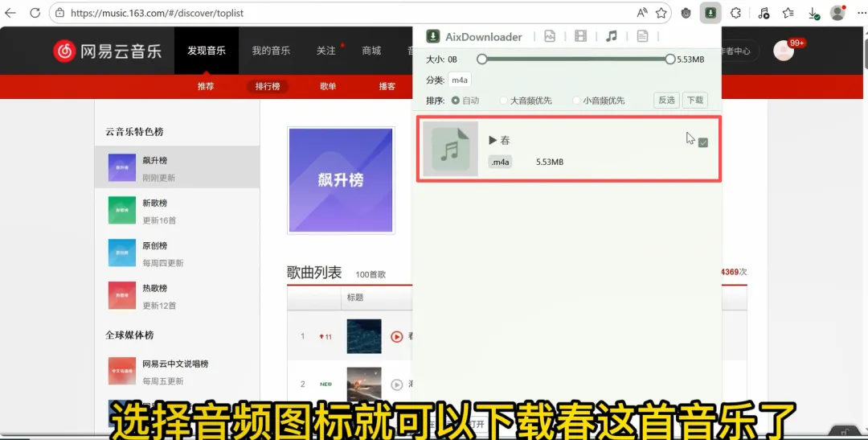The image size is (868, 440).
Task: Click the audio file thumbnail for 春
Action: pyautogui.click(x=450, y=149)
